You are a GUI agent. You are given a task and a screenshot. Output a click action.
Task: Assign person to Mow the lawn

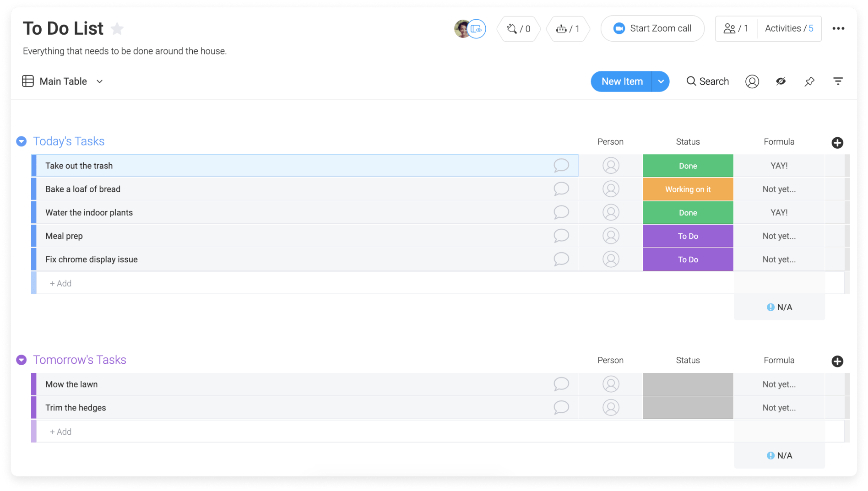tap(611, 384)
